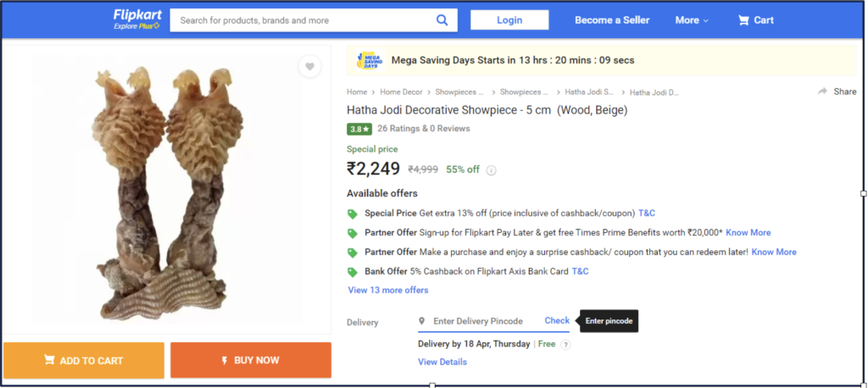Click the search magnifier icon

pyautogui.click(x=442, y=20)
